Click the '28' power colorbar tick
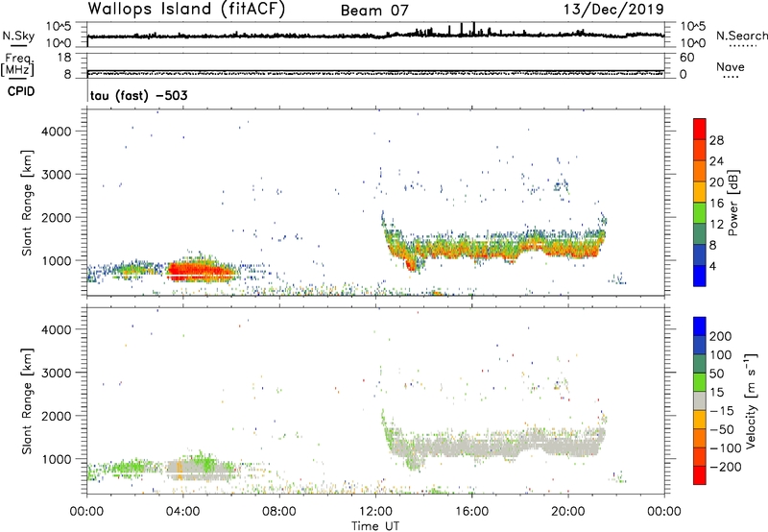This screenshot has height=532, width=768. click(x=716, y=140)
